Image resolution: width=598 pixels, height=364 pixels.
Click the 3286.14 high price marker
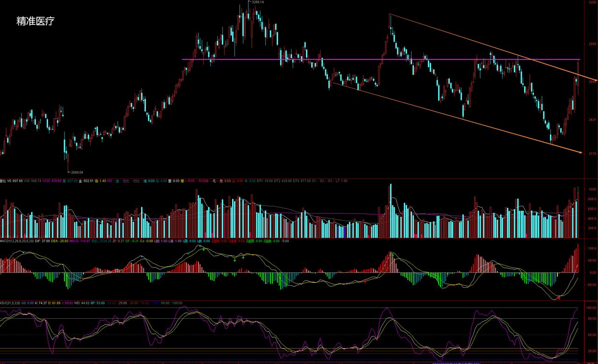[257, 2]
